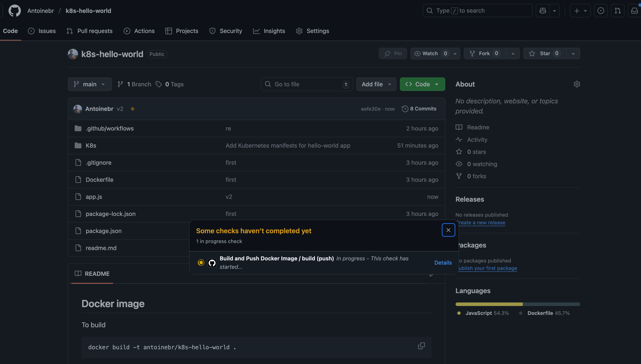Open the Copilot chat icon
641x364 pixels.
coord(543,11)
